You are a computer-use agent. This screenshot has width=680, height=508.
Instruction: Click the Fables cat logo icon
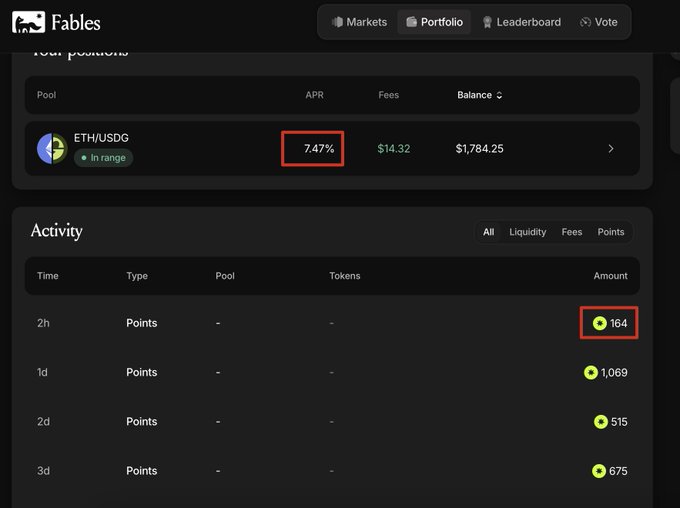(x=29, y=22)
